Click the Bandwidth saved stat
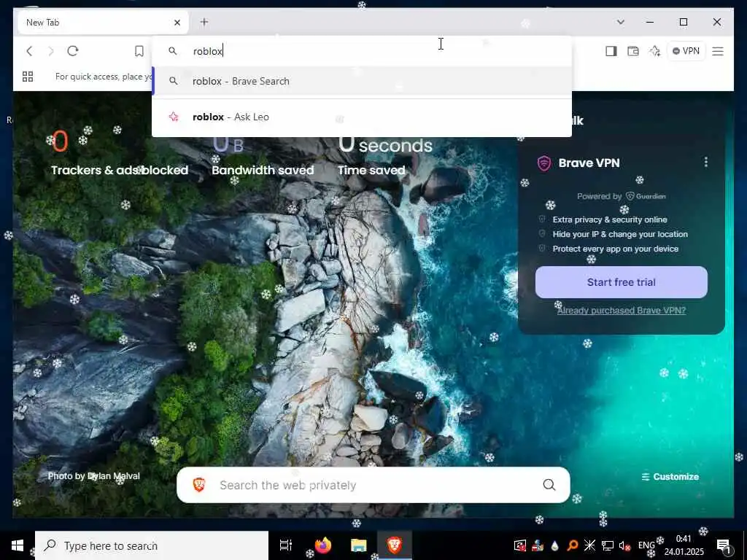This screenshot has height=560, width=747. pos(263,157)
